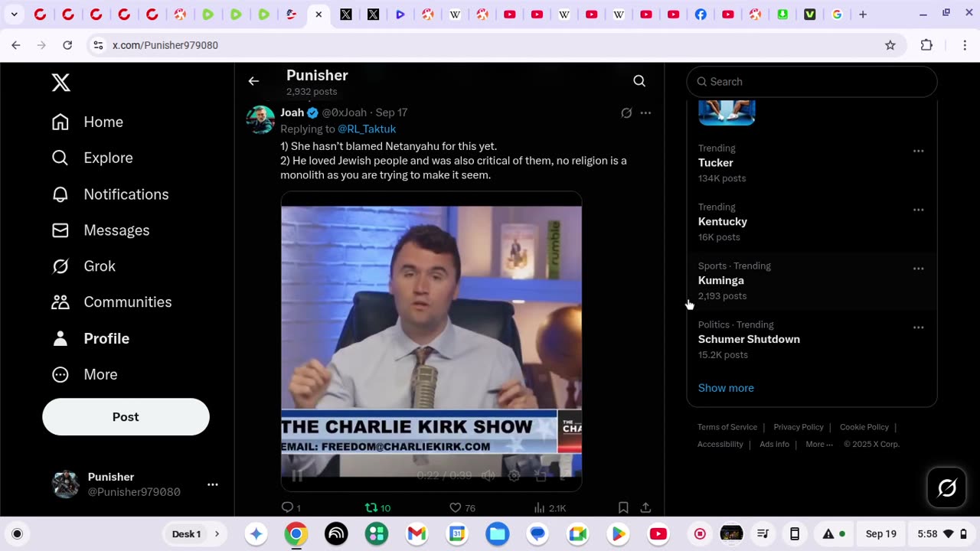Open Terms of Service link

point(727,427)
